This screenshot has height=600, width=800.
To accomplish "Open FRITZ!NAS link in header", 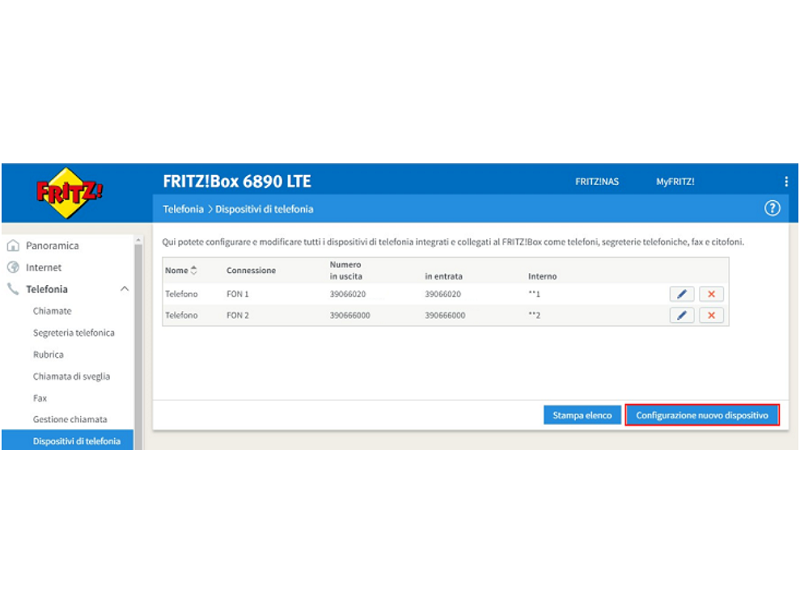I will (x=597, y=182).
